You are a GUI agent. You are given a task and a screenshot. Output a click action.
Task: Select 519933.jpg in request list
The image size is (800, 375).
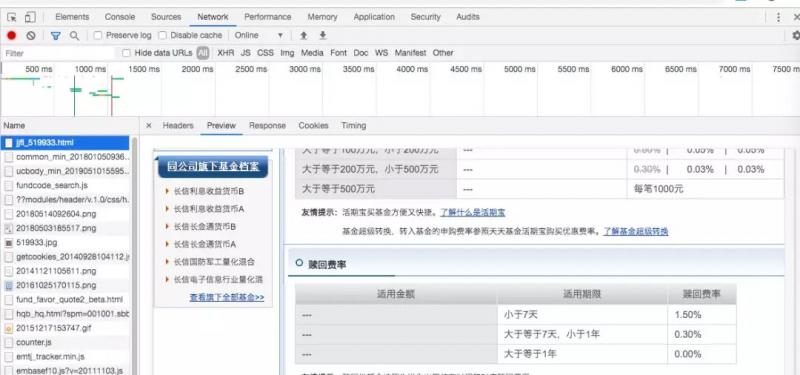(x=37, y=242)
